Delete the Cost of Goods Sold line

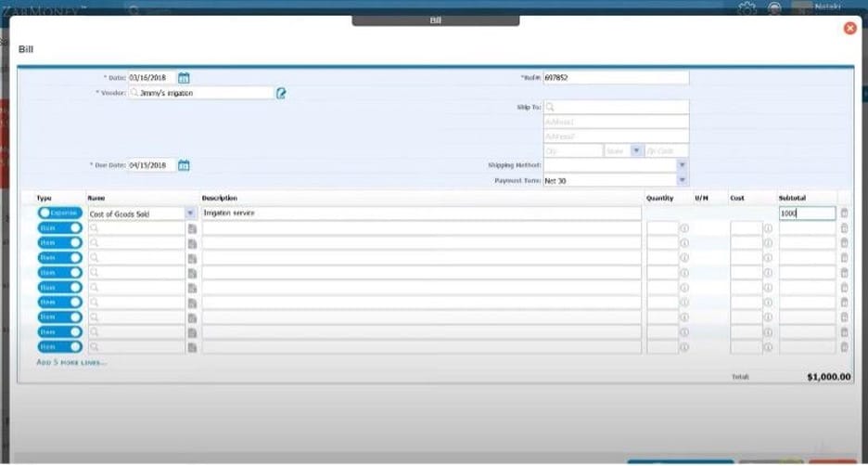click(x=844, y=213)
